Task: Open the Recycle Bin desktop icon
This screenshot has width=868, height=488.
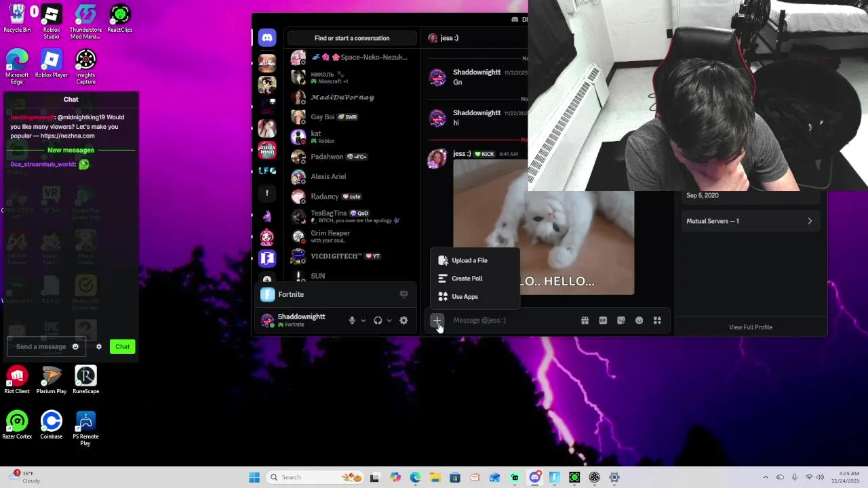Action: 17,19
